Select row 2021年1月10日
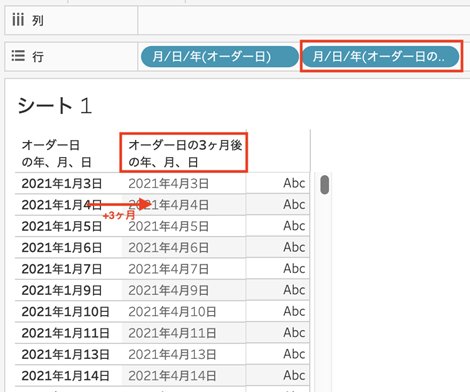The width and height of the screenshot is (470, 392). coord(65,312)
